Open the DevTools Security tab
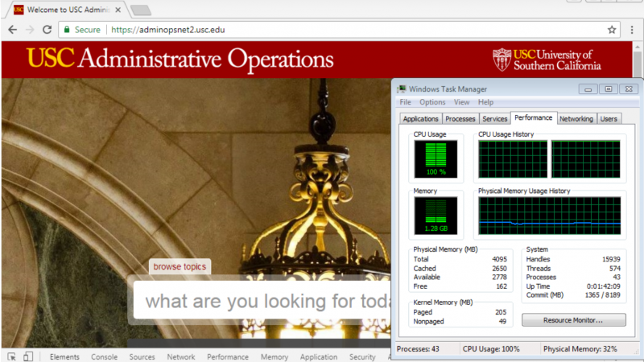Viewport: 644px width, 362px height. pyautogui.click(x=362, y=356)
